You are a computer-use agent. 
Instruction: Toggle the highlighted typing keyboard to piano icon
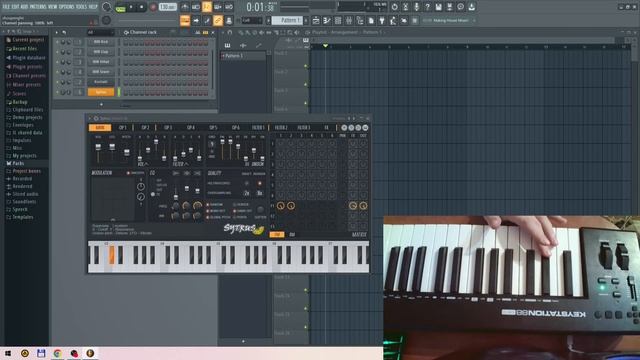coord(185,20)
